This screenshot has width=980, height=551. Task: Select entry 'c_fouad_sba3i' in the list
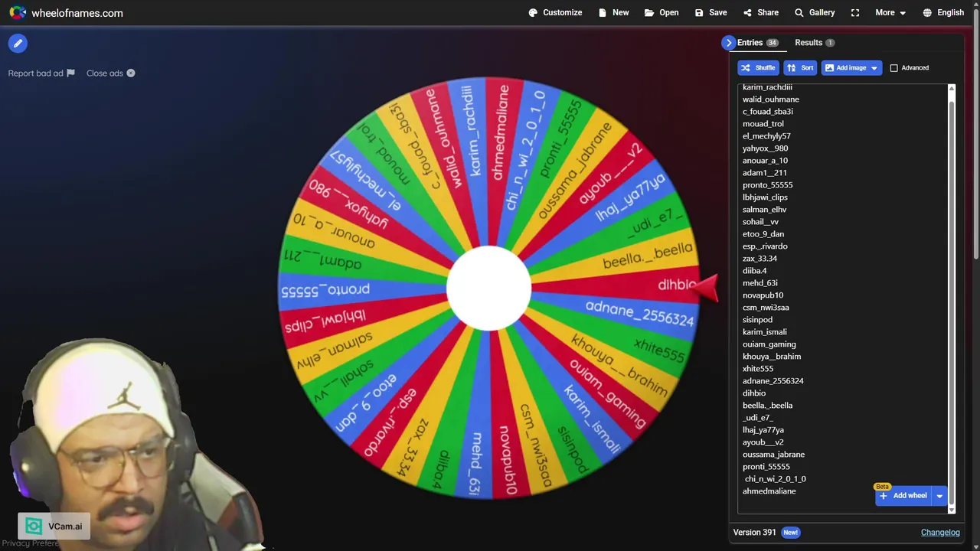[767, 112]
